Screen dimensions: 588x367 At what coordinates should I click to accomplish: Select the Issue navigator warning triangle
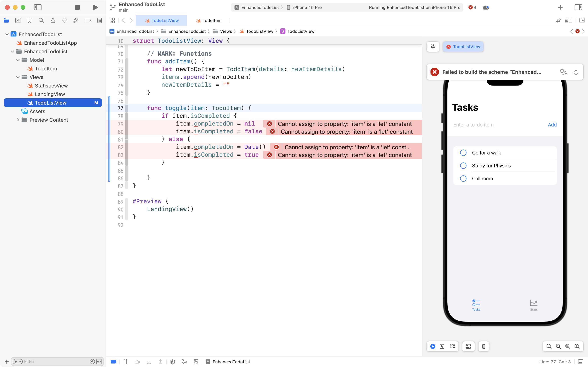click(53, 20)
